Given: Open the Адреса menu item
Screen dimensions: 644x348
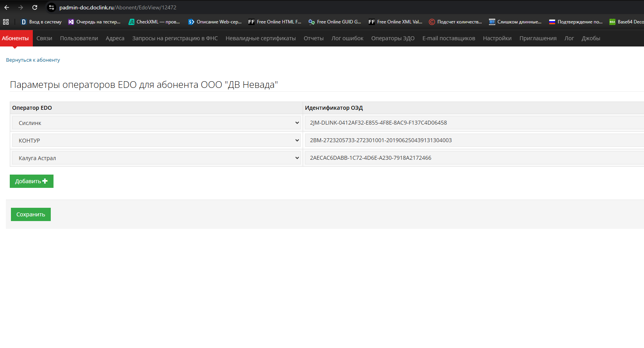Looking at the screenshot, I should click(115, 38).
